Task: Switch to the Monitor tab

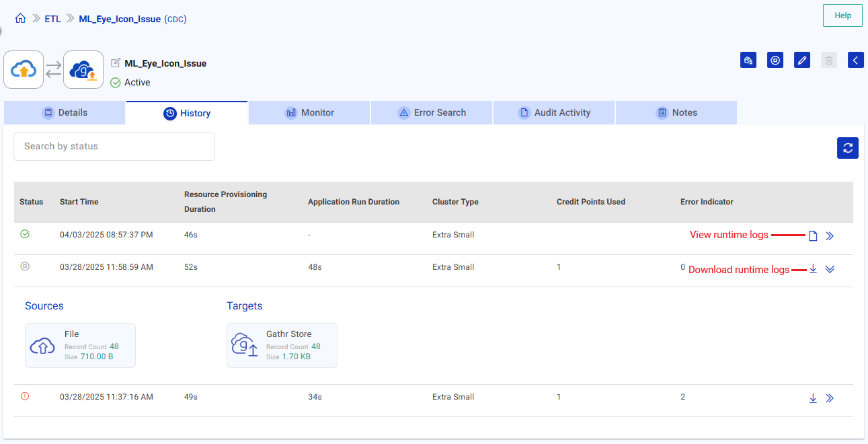Action: click(309, 113)
